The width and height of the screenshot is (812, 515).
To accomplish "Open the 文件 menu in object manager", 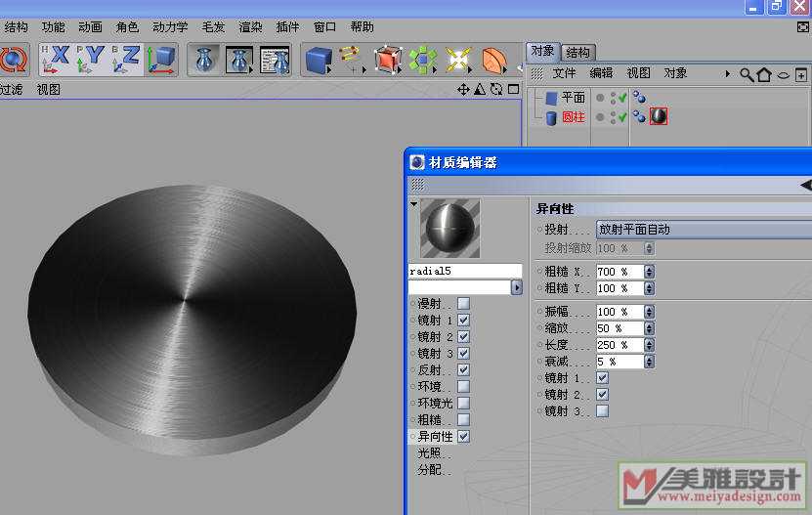I will pos(564,73).
